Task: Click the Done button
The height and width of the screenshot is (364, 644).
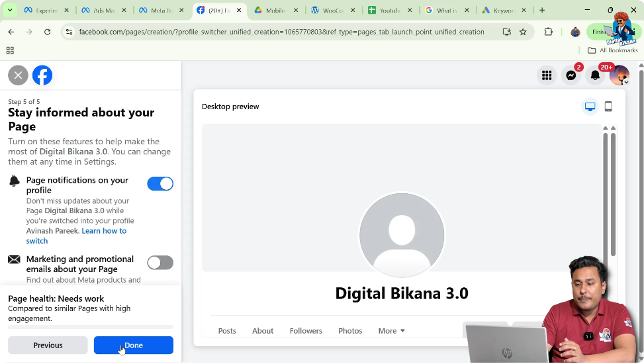Action: 134,345
